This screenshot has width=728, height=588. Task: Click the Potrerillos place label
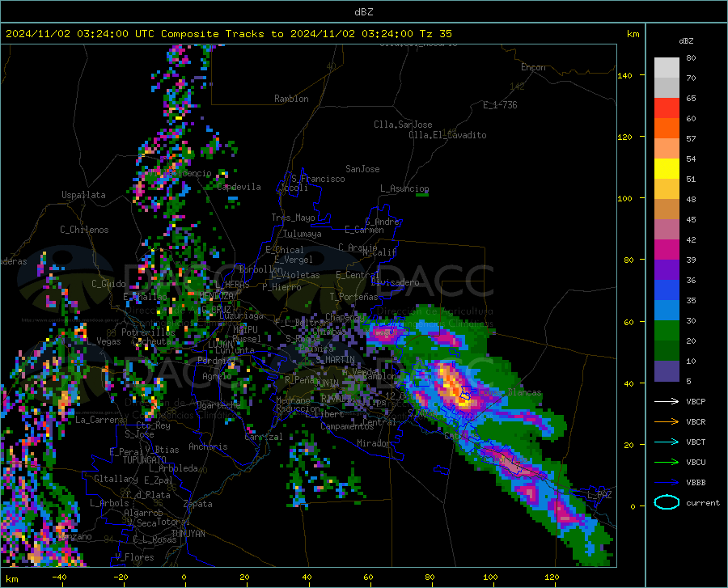(x=148, y=332)
